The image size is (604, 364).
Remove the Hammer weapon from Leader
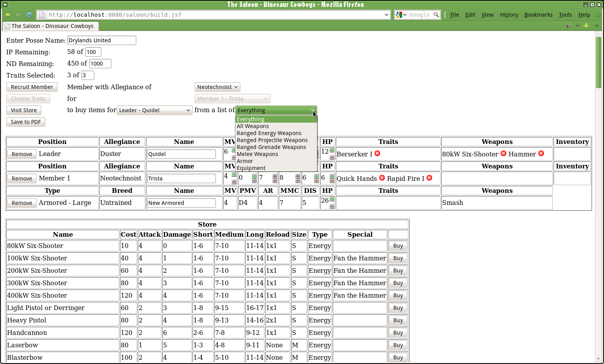(541, 154)
